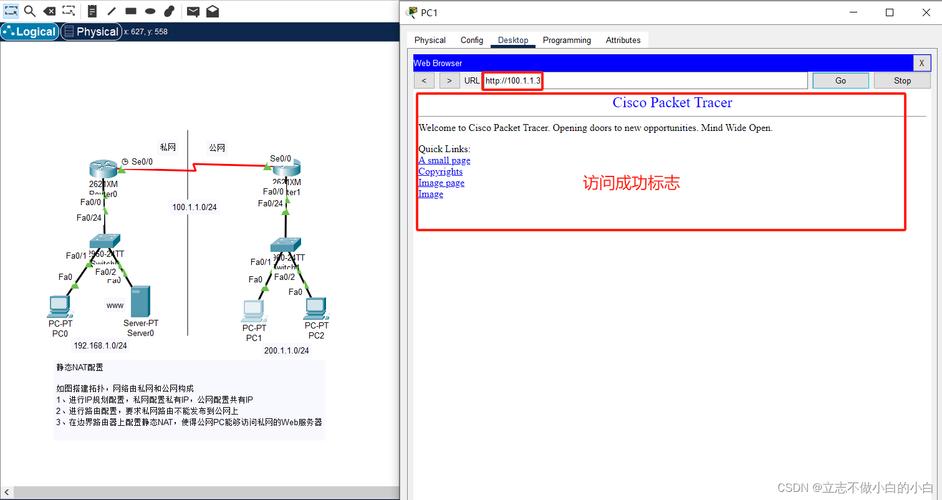The height and width of the screenshot is (500, 942).
Task: Click the 100.1.1.0/24 network label
Action: click(195, 207)
